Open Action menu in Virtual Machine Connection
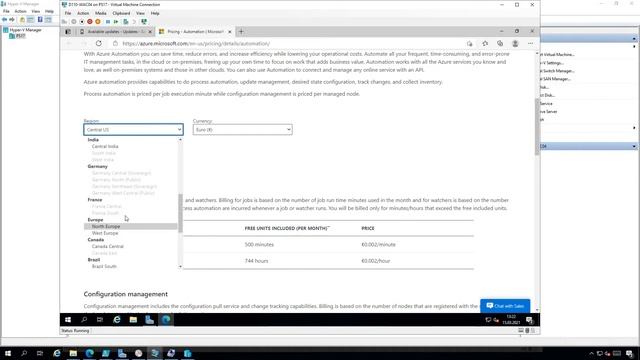This screenshot has width=640, height=360. pos(83,13)
